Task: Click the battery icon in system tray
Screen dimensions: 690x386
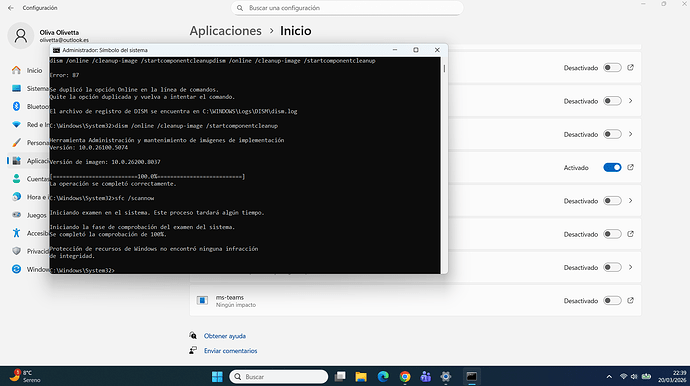Action: point(646,376)
